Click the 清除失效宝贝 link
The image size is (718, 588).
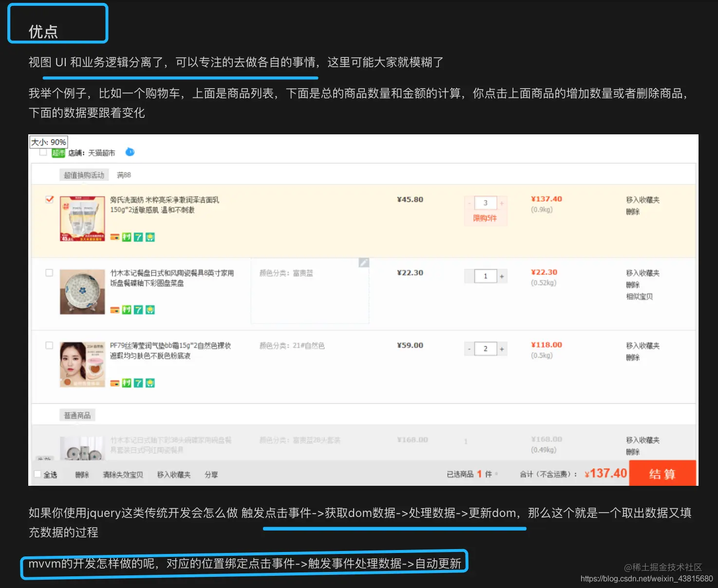(x=123, y=475)
